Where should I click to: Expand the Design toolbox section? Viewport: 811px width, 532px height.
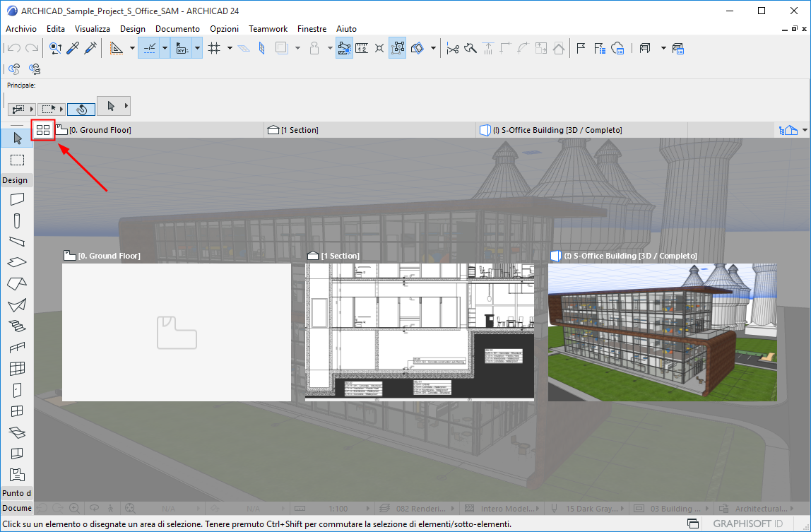pyautogui.click(x=16, y=180)
